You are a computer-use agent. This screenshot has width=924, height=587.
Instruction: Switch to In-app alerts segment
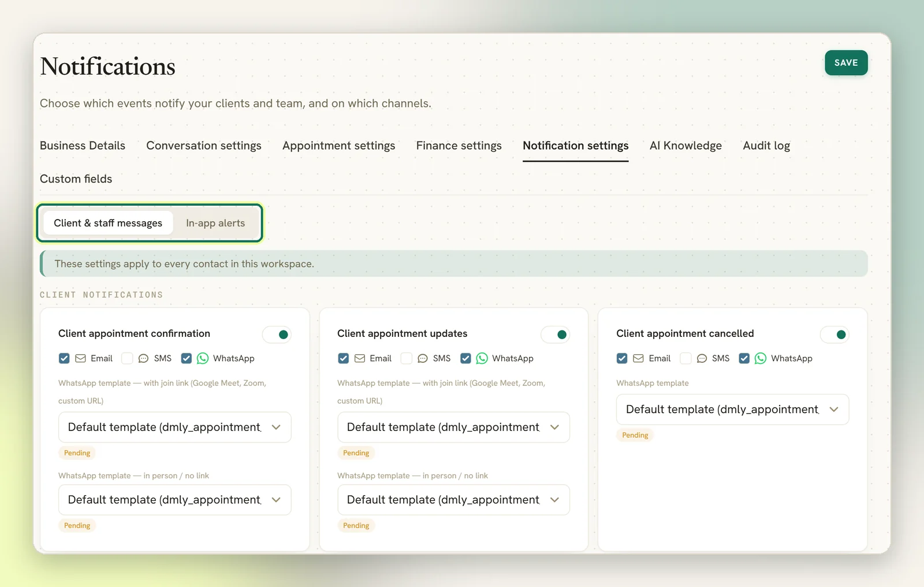215,223
